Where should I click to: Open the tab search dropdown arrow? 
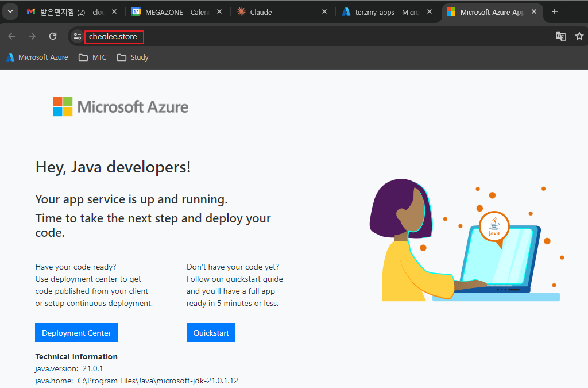pyautogui.click(x=10, y=11)
